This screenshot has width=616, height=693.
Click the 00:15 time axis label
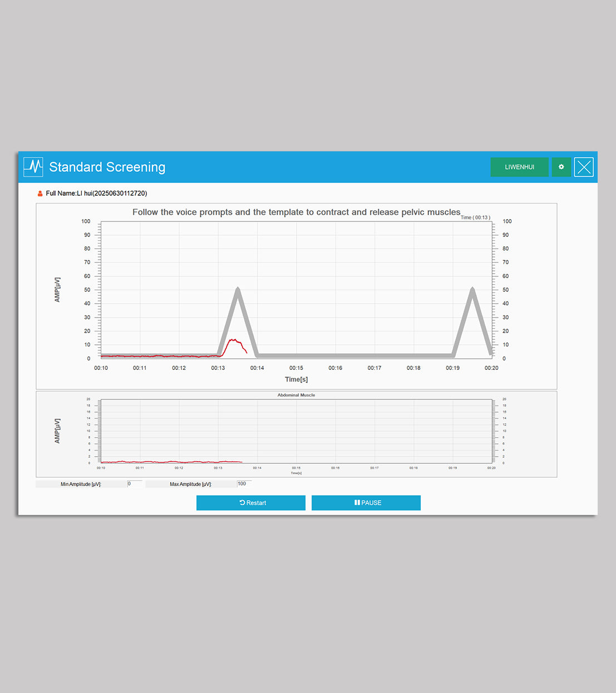pyautogui.click(x=296, y=368)
